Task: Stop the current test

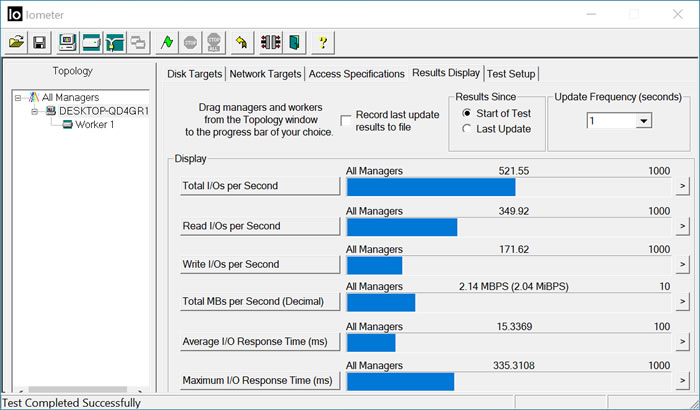Action: coord(191,43)
